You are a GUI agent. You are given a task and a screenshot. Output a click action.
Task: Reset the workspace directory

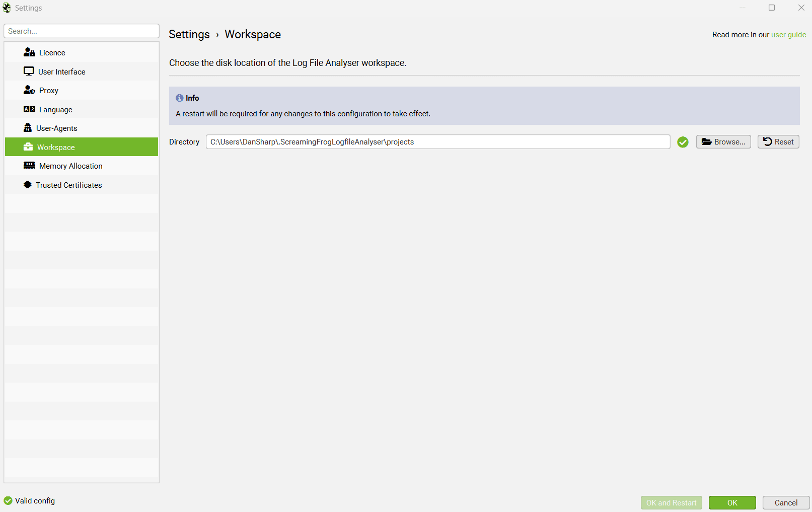coord(778,142)
